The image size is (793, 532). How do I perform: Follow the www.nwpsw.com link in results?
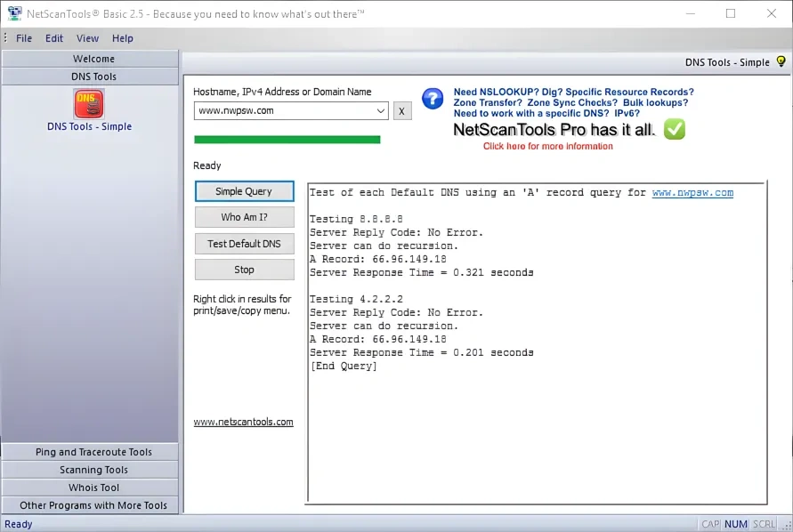click(x=692, y=193)
